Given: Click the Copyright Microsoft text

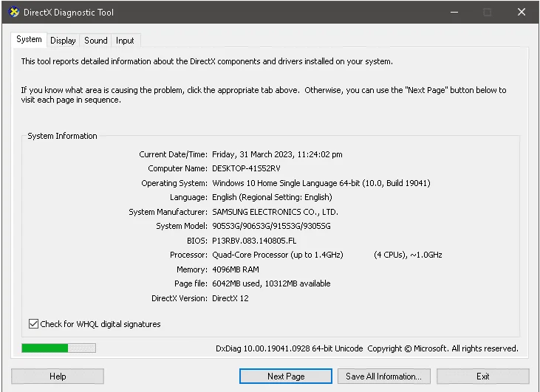Looking at the screenshot, I should click(x=442, y=348).
